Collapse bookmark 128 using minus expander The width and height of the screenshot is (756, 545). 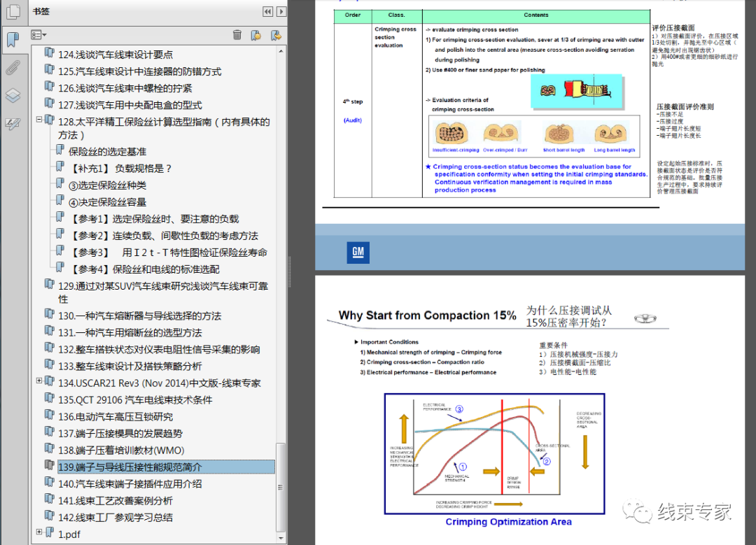38,120
